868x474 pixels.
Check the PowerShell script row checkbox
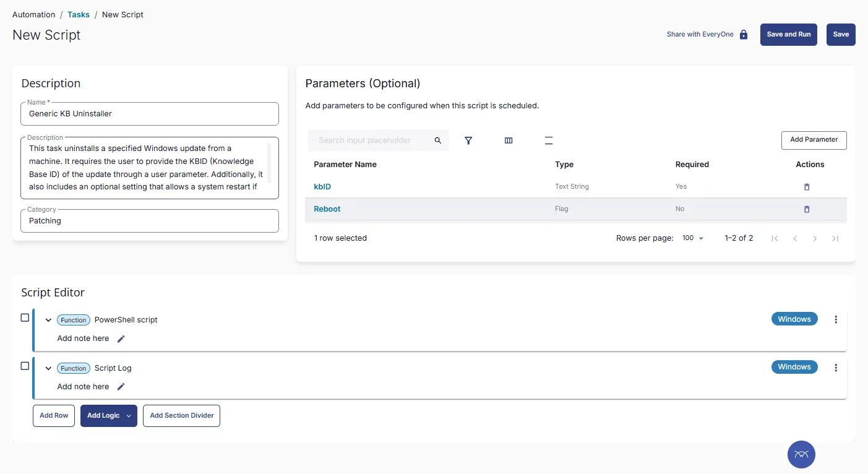25,317
